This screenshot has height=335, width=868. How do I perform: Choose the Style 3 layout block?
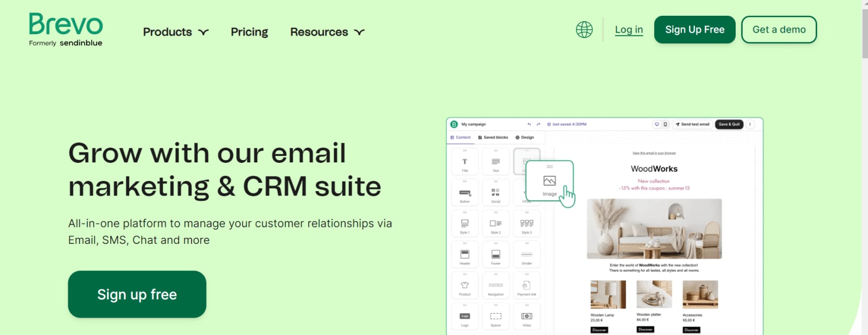(x=527, y=224)
